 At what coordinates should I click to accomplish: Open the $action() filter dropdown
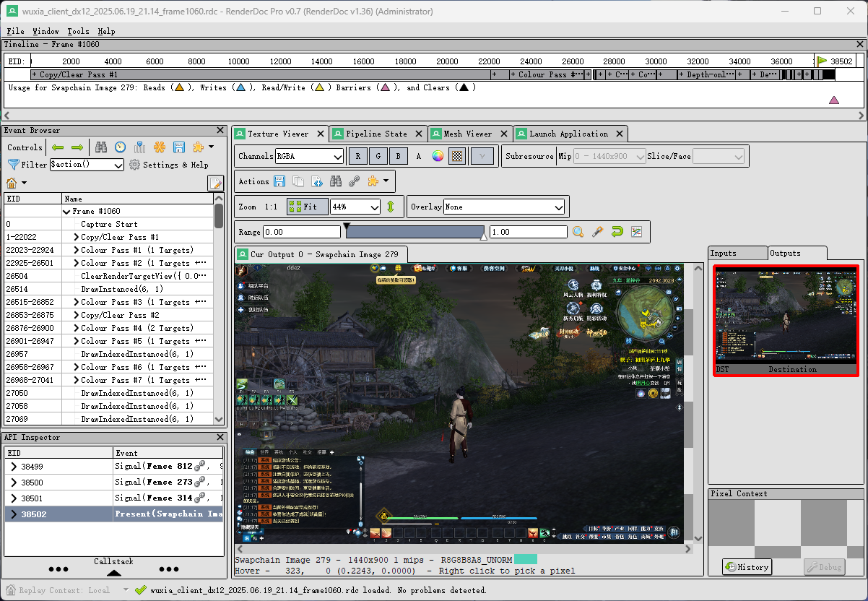tap(87, 165)
